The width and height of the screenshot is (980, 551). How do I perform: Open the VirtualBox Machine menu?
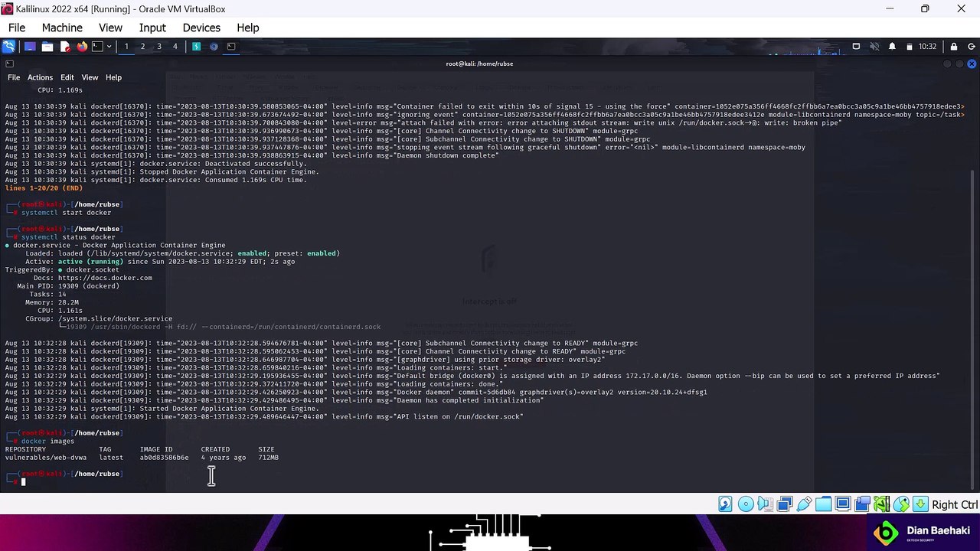(x=62, y=28)
